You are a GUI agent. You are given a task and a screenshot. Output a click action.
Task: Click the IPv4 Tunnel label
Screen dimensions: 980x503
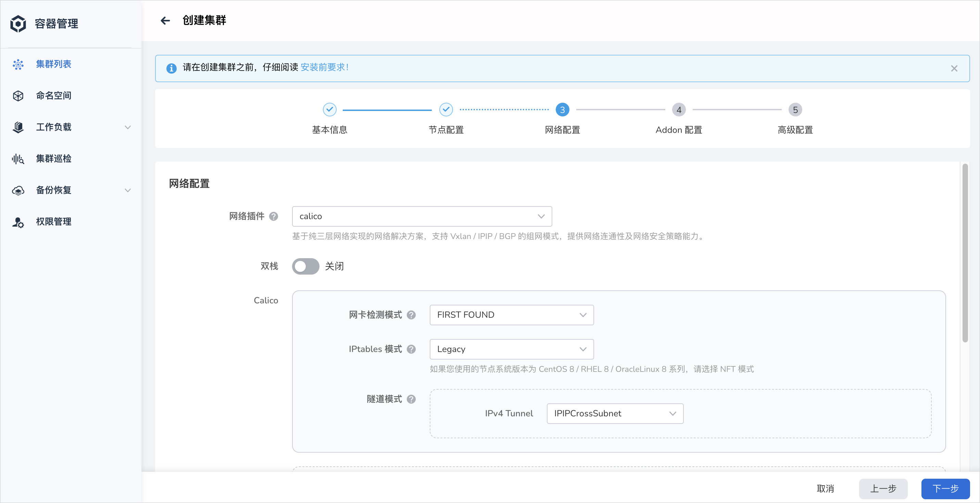(x=509, y=414)
